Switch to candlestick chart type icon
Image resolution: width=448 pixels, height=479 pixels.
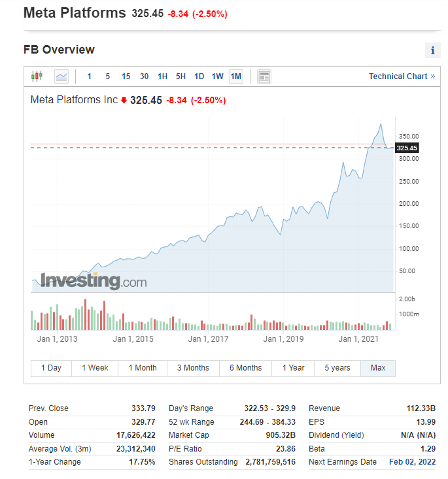click(37, 76)
